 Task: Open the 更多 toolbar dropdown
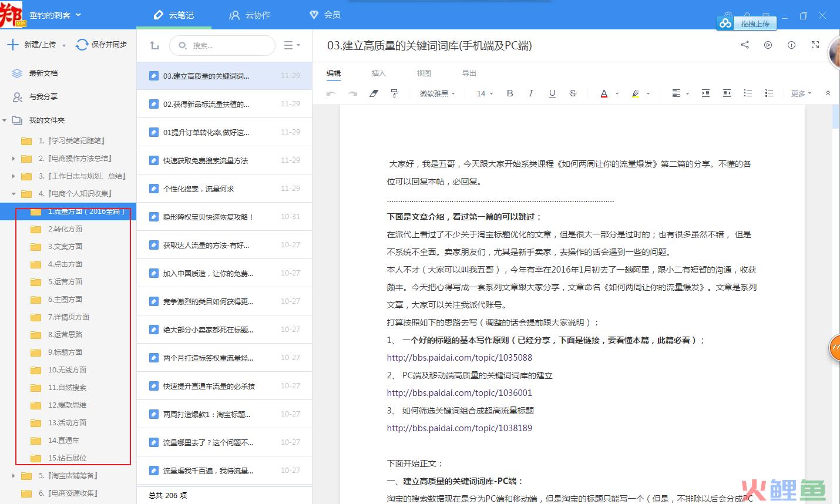click(801, 93)
